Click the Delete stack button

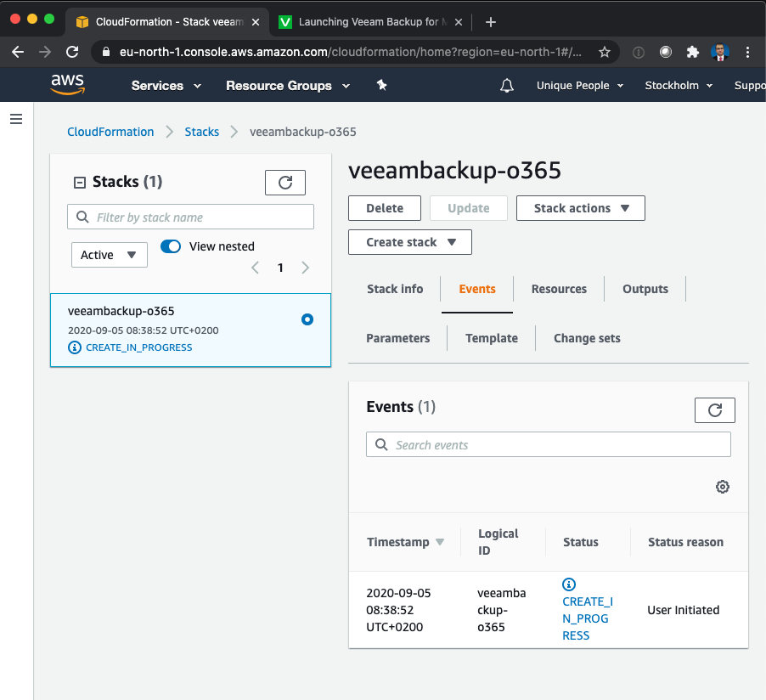coord(385,208)
